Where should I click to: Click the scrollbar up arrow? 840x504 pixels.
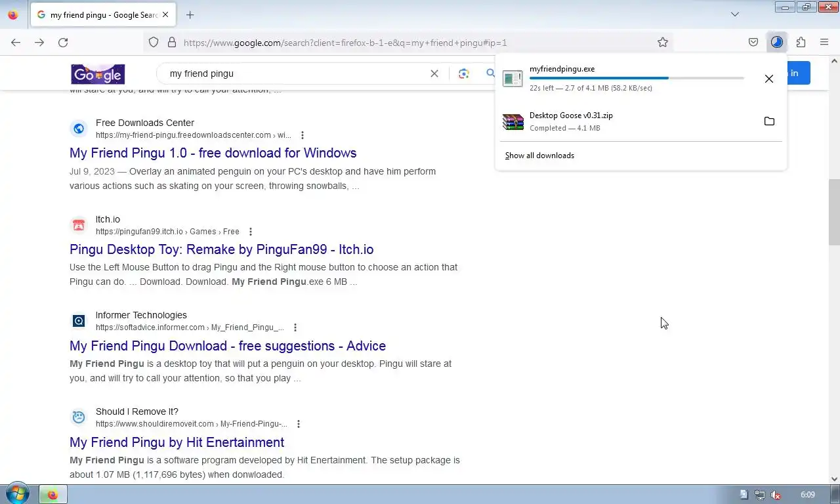(x=835, y=61)
